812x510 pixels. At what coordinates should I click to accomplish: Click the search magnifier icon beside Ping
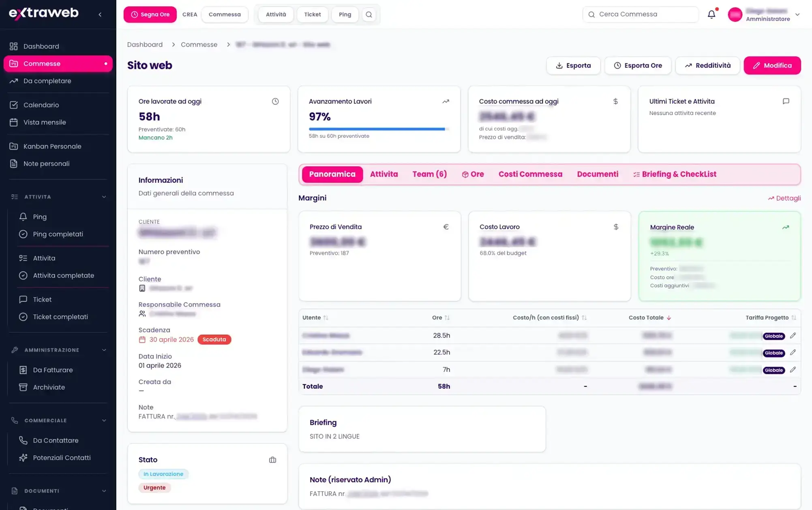[369, 15]
